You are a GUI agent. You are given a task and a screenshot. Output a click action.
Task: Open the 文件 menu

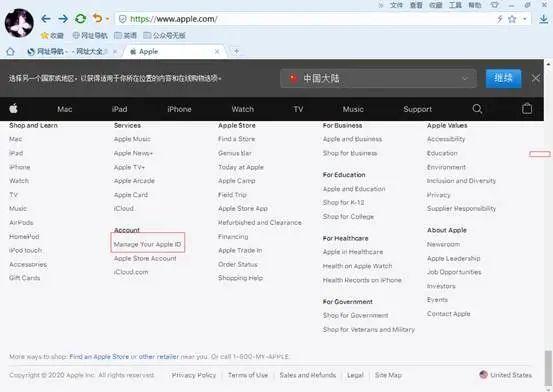pos(396,5)
